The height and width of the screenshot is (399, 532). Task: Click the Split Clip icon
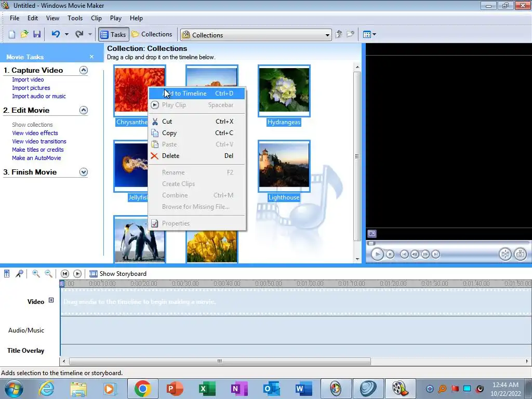pos(505,254)
